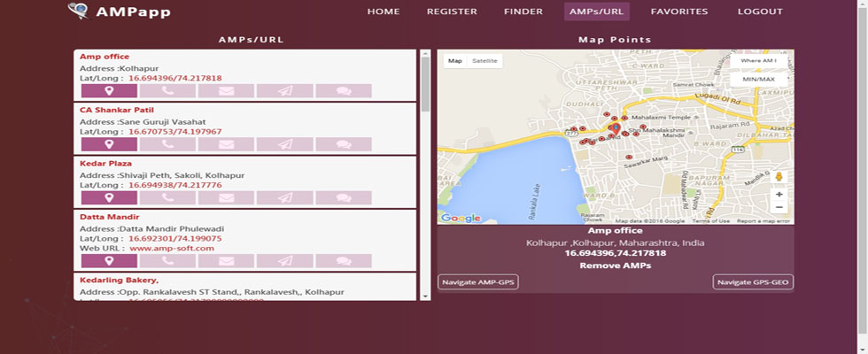Switch map to Satellite view

point(484,61)
